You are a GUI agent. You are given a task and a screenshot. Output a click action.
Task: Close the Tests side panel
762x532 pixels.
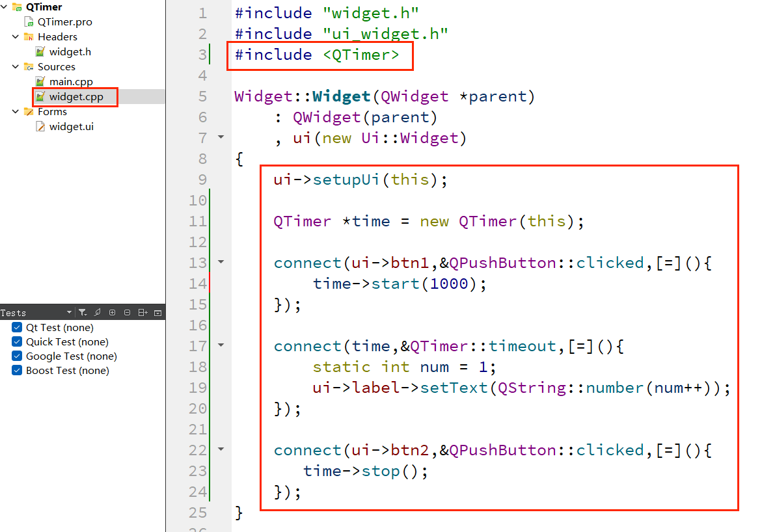tap(157, 313)
